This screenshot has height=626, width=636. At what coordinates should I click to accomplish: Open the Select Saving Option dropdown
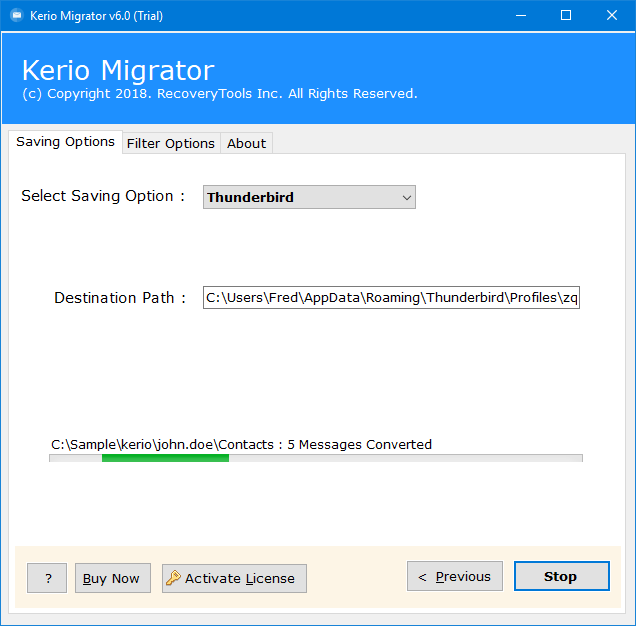(309, 197)
